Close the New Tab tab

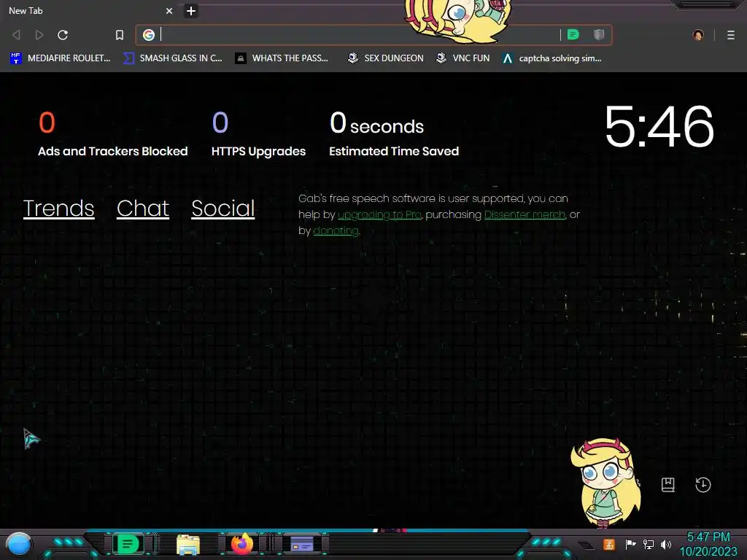(169, 11)
